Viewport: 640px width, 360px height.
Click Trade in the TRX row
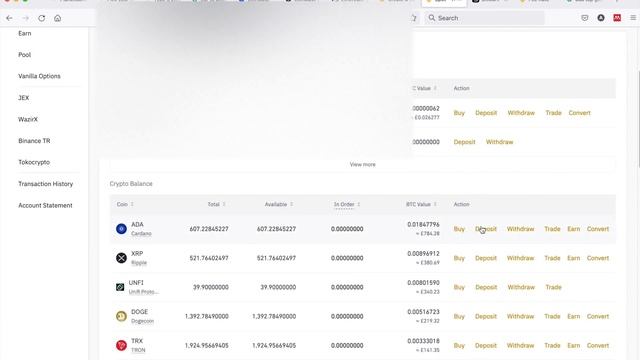552,345
